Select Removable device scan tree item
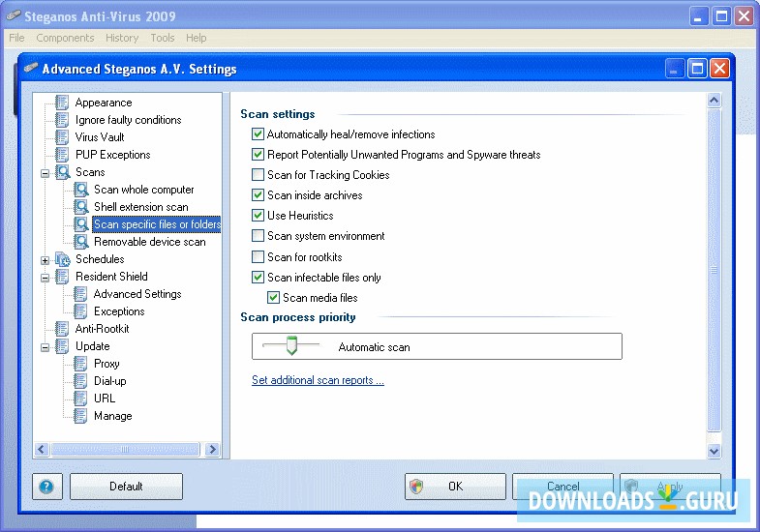Image resolution: width=760 pixels, height=532 pixels. pos(150,242)
